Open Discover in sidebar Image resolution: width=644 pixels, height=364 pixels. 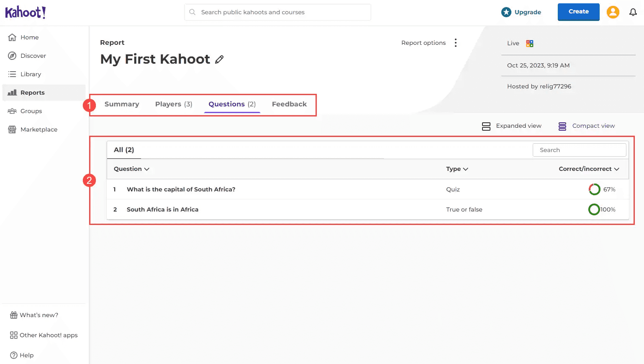44,56
